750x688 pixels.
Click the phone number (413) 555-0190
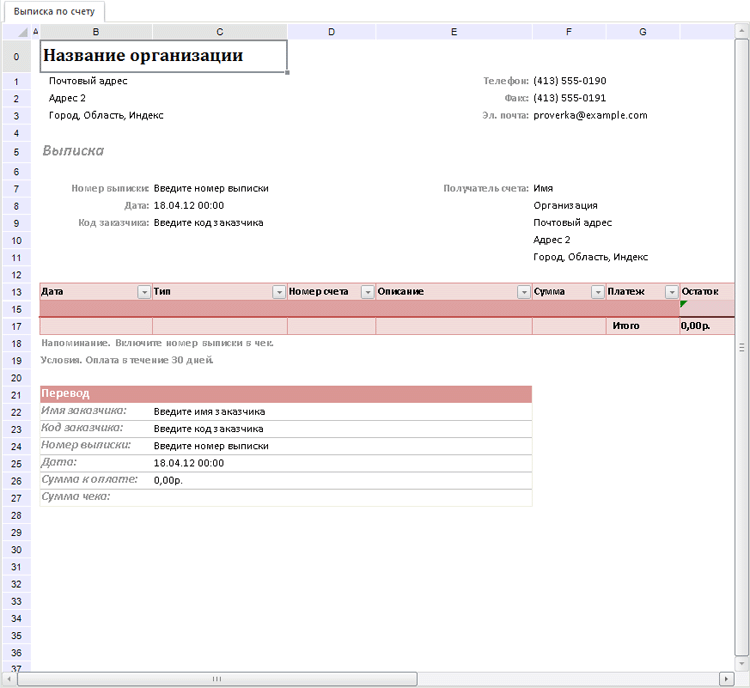point(570,81)
